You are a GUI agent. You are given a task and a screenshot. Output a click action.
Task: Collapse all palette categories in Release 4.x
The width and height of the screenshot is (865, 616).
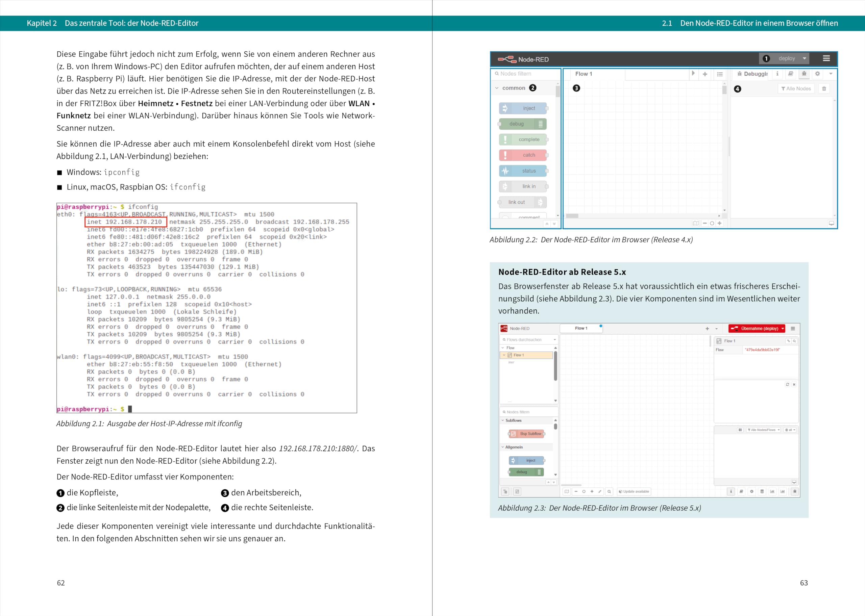(x=547, y=224)
